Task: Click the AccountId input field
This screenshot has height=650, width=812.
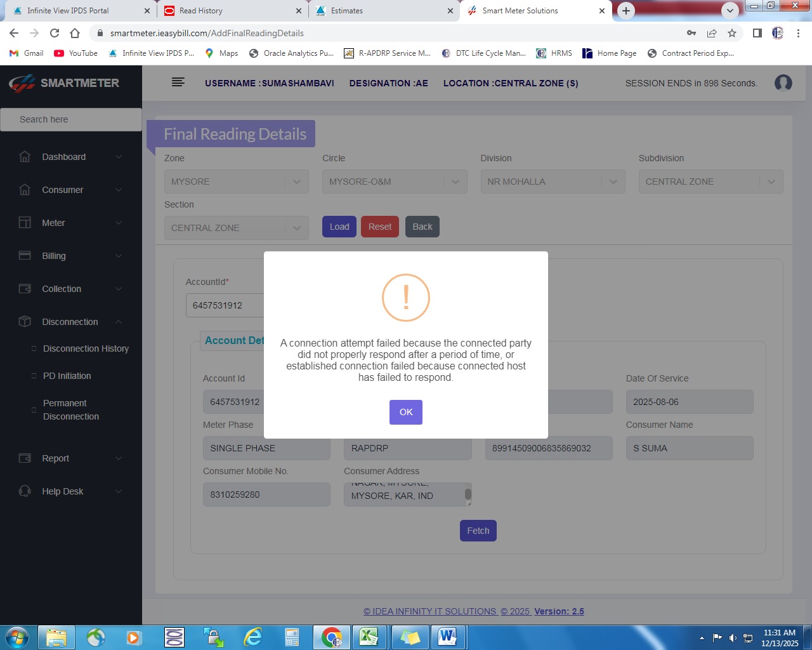Action: coord(225,305)
